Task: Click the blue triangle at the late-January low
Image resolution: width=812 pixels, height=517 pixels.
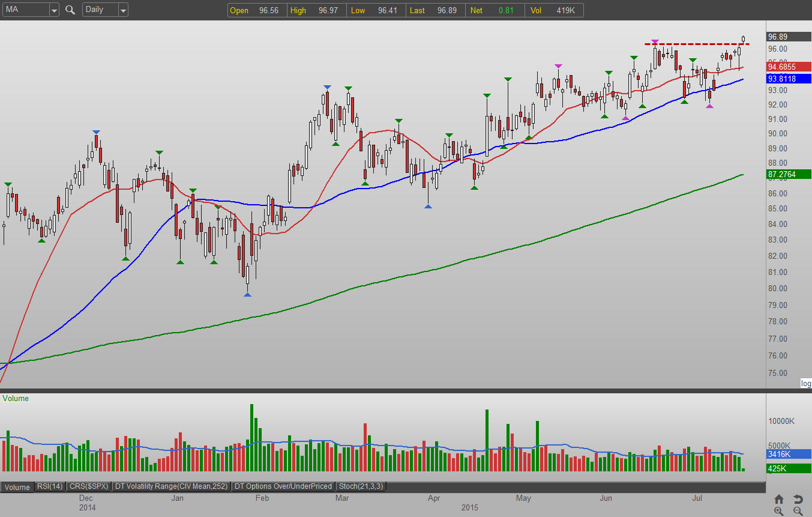Action: (x=247, y=294)
